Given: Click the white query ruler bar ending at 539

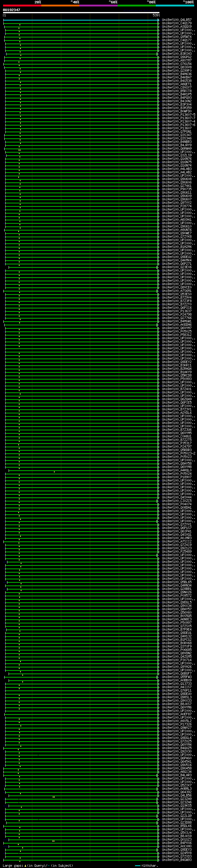Looking at the screenshot, I should tap(81, 12).
